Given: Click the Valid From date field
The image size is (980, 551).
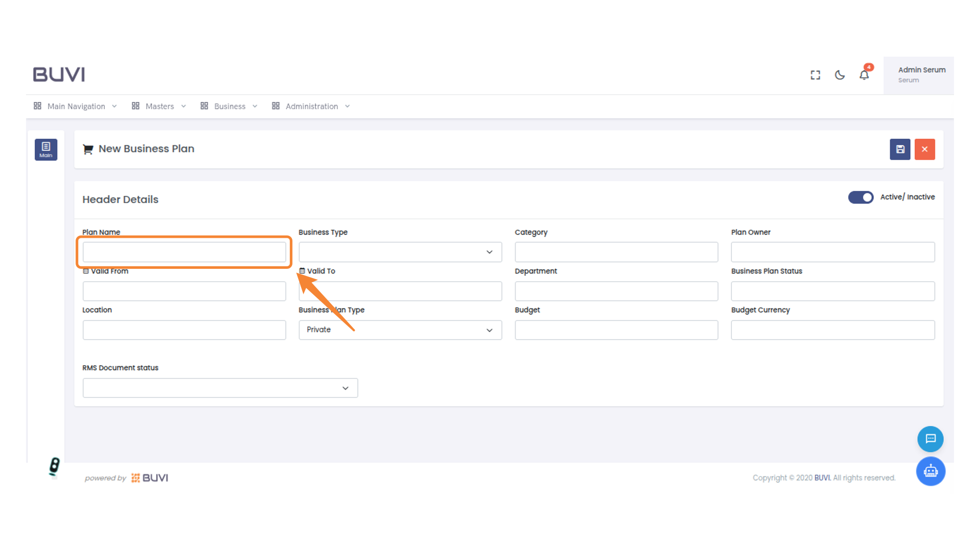Looking at the screenshot, I should (x=184, y=291).
